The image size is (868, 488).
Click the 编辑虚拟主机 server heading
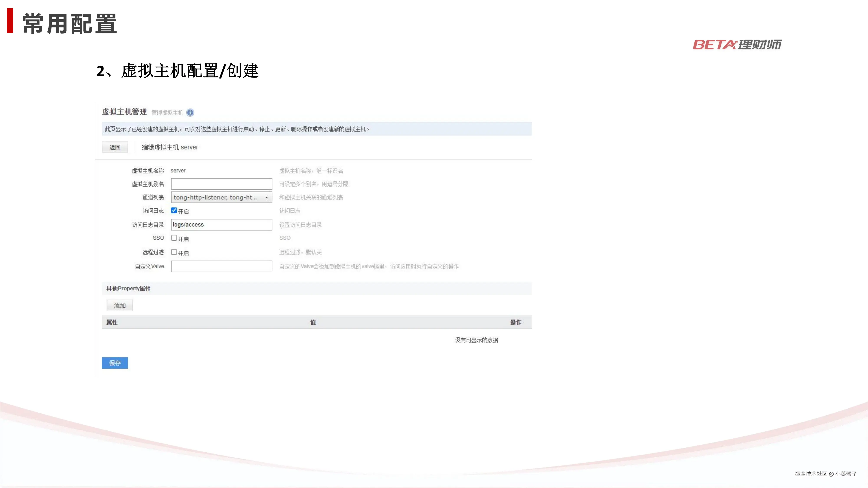click(170, 147)
